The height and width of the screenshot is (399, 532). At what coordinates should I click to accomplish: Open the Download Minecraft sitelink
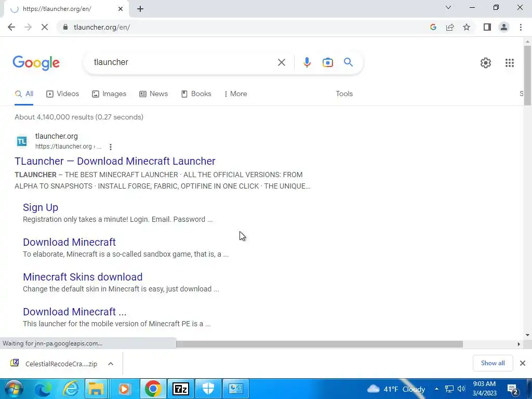tap(69, 242)
